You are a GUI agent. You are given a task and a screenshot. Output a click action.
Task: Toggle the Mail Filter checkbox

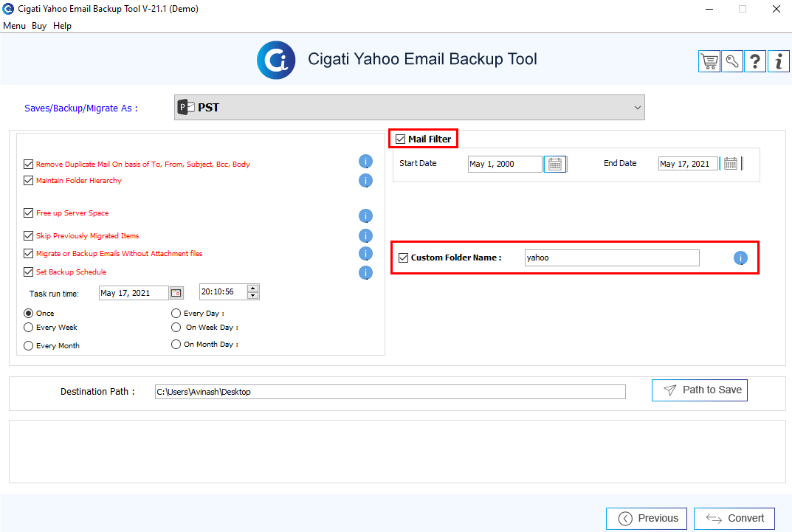pos(401,139)
